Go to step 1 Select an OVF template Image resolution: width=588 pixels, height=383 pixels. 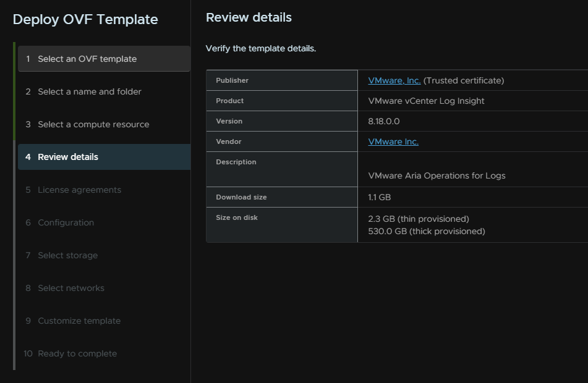tap(104, 59)
